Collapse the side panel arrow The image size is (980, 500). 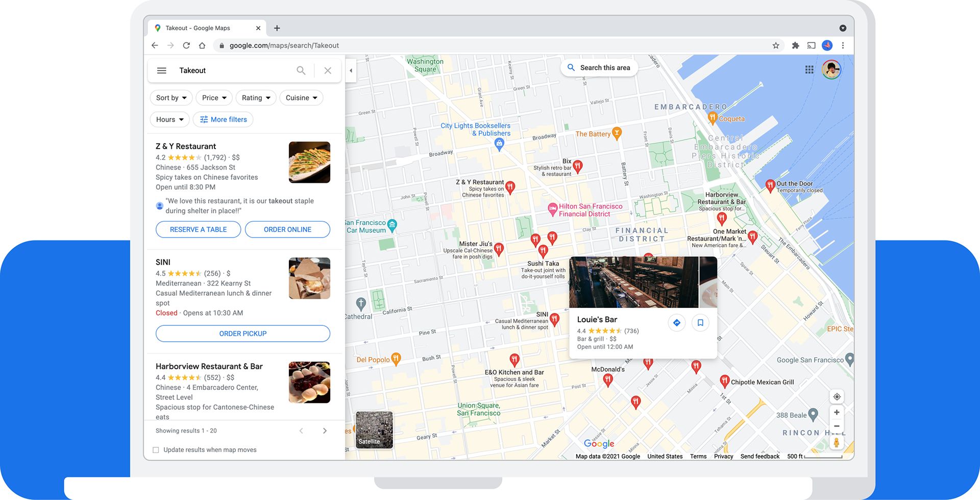[351, 70]
